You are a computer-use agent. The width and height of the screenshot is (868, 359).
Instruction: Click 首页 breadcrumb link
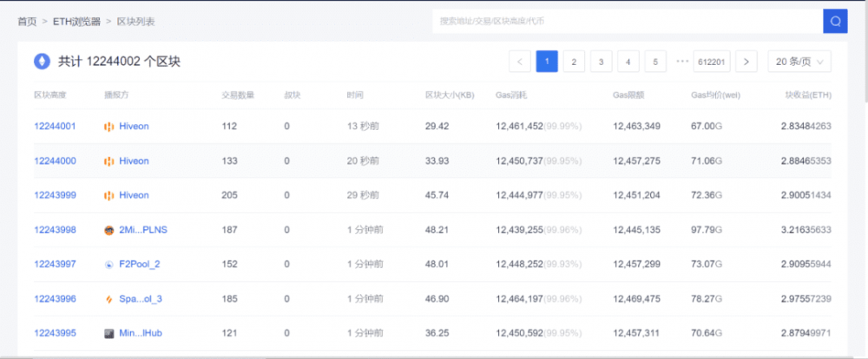pos(27,21)
